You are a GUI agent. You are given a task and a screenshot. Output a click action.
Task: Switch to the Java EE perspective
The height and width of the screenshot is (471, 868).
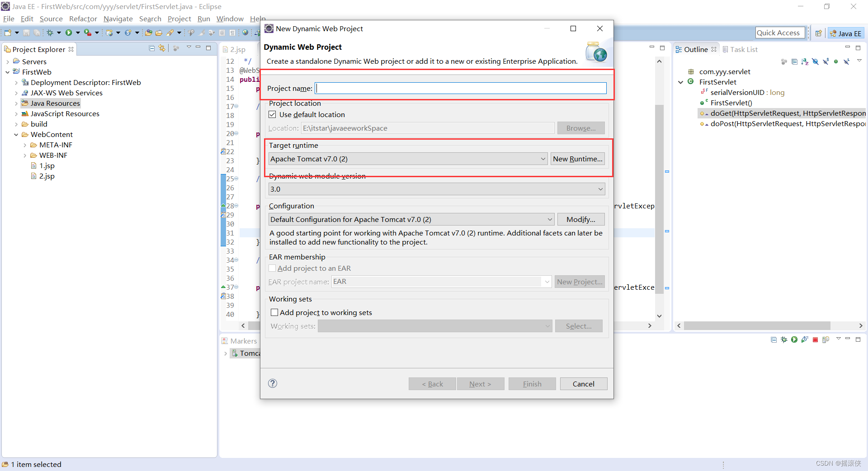coord(846,33)
